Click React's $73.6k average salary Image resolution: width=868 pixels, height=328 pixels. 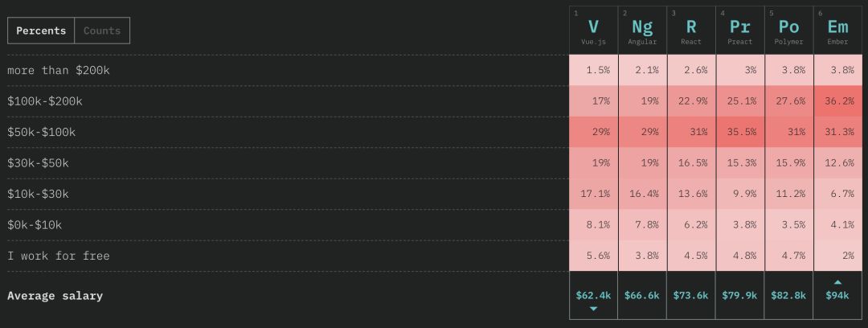pyautogui.click(x=691, y=296)
